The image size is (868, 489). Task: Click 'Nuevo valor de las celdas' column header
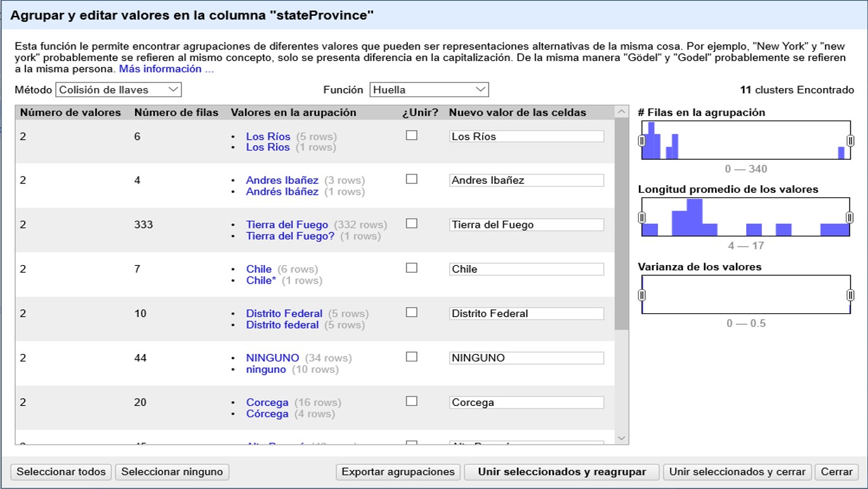[x=518, y=113]
